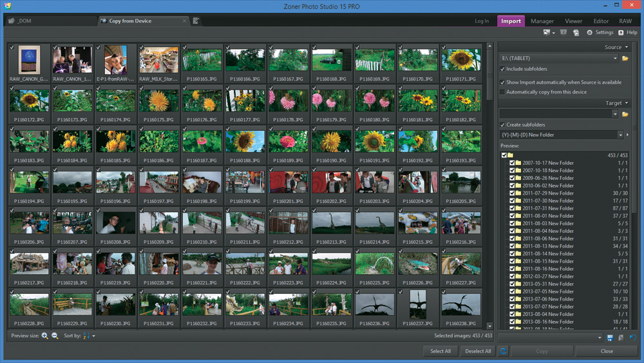Viewport: 644px width, 363px height.
Task: Enable Automatically copy from this device
Action: point(503,92)
